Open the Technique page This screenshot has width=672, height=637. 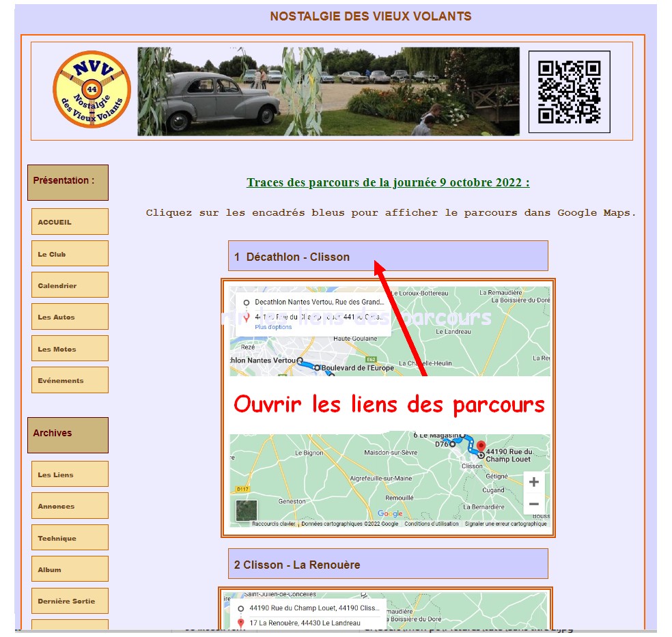pos(70,537)
